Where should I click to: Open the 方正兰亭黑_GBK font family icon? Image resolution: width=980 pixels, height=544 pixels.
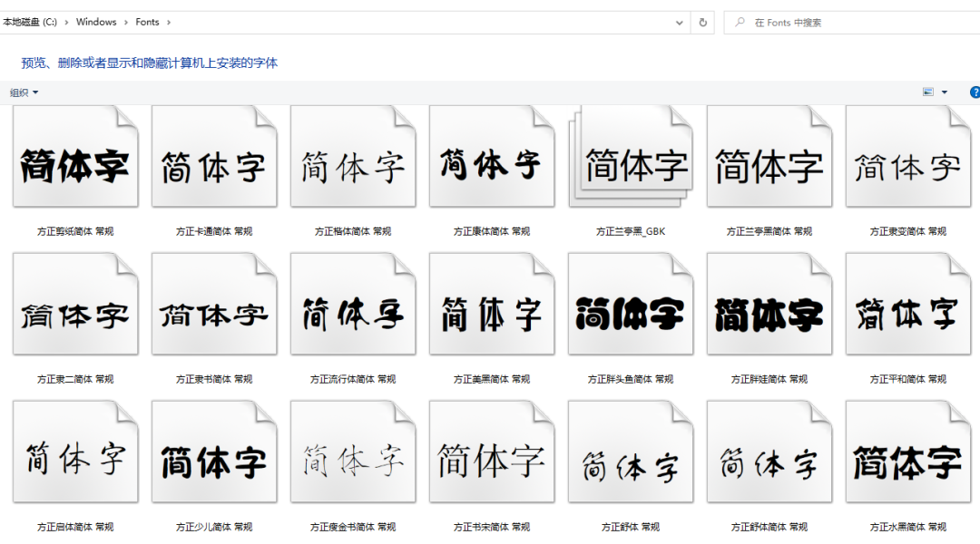tap(631, 156)
